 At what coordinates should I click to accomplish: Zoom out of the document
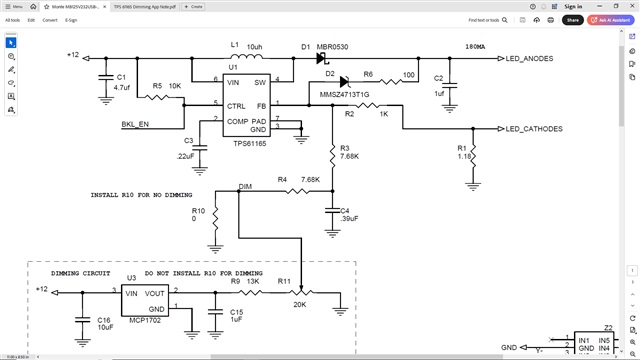[632, 353]
